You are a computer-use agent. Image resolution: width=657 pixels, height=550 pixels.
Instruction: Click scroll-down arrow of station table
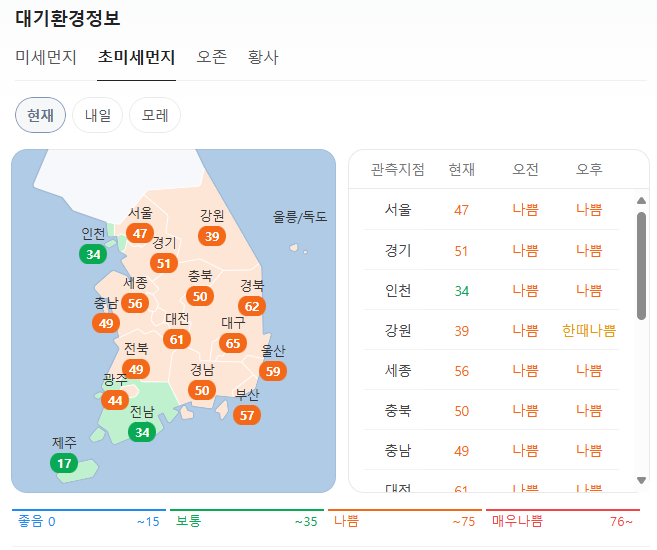click(641, 480)
